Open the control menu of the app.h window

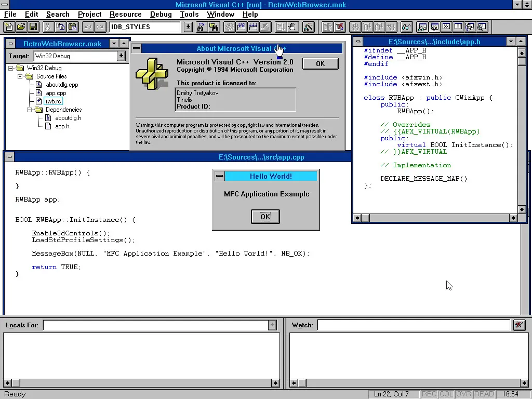tap(358, 42)
